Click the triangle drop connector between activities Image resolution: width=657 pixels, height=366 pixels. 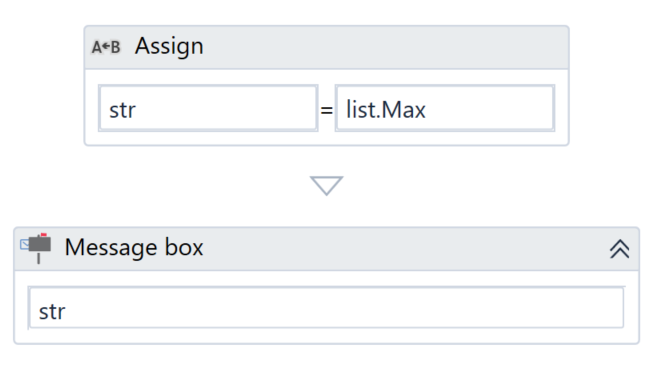pos(326,185)
